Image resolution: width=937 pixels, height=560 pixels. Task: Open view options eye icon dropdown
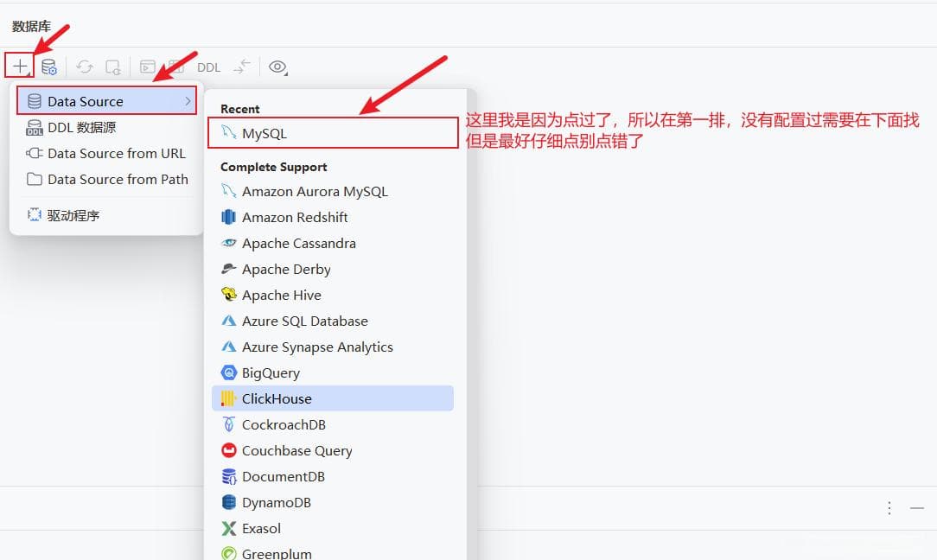277,67
